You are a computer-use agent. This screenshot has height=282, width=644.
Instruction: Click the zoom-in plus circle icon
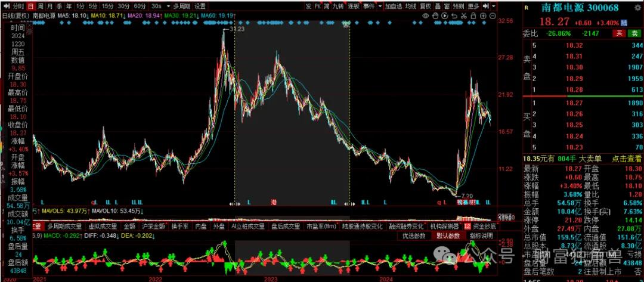[483, 16]
